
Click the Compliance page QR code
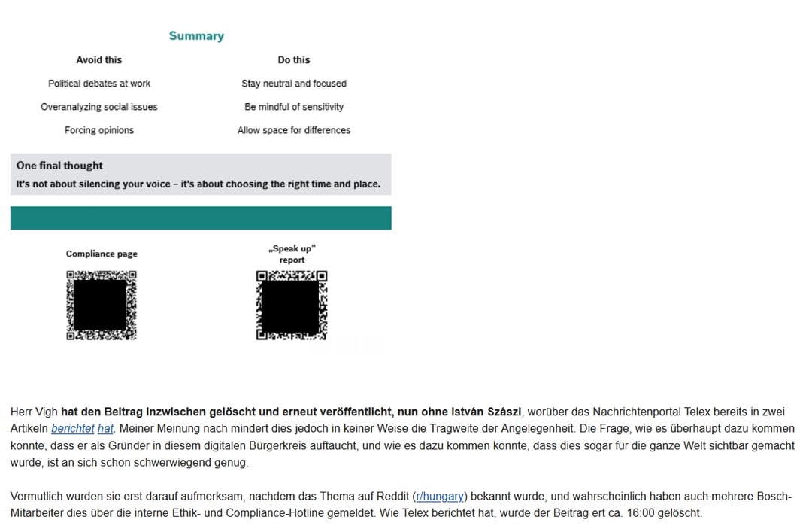[101, 305]
